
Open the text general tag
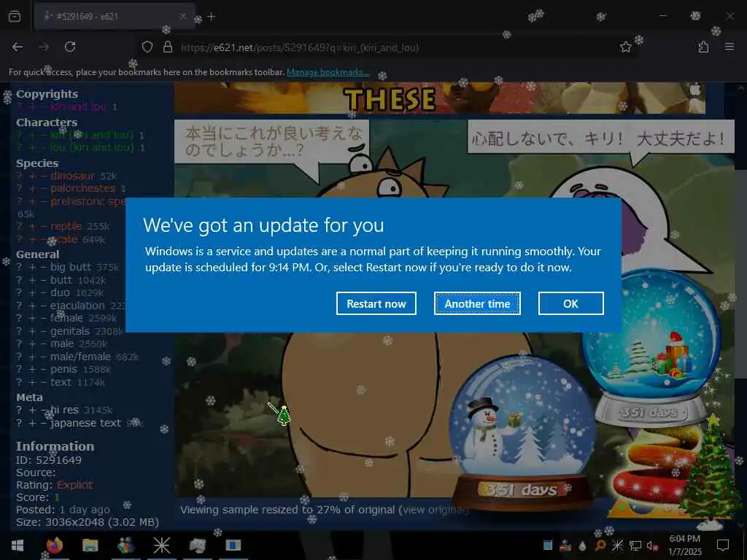click(x=61, y=382)
